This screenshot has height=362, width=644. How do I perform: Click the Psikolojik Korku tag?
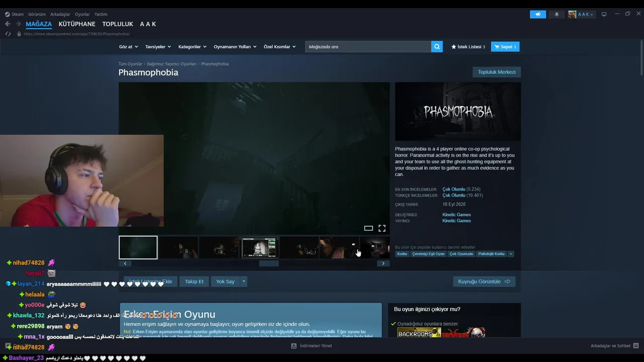click(x=491, y=254)
